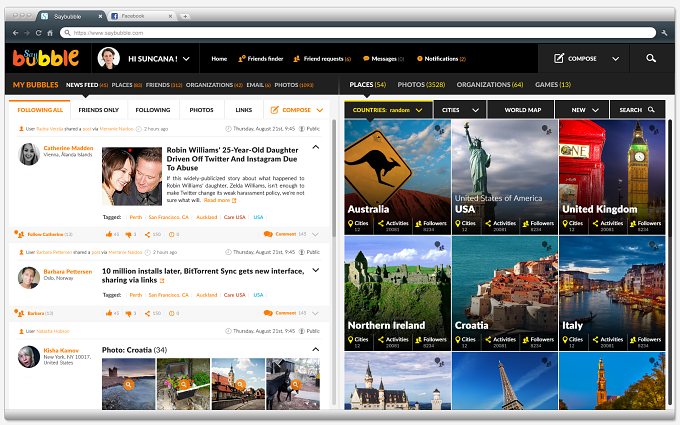The width and height of the screenshot is (680, 425).
Task: Select the feed PHOTOS tab
Action: pos(201,110)
